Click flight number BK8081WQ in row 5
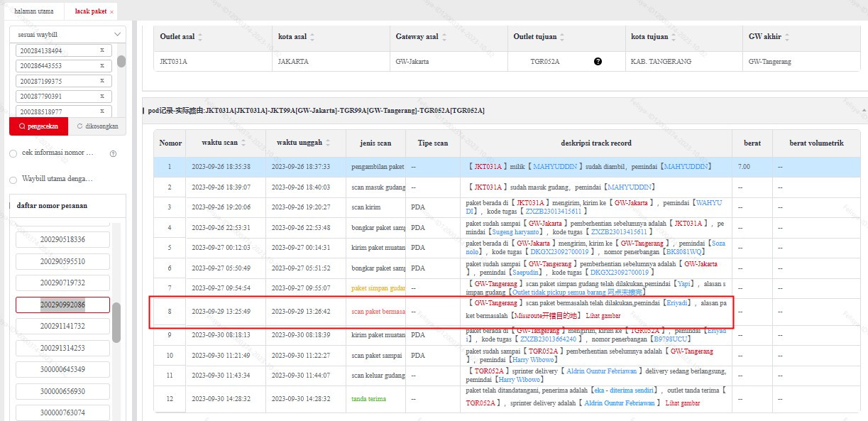 click(683, 251)
